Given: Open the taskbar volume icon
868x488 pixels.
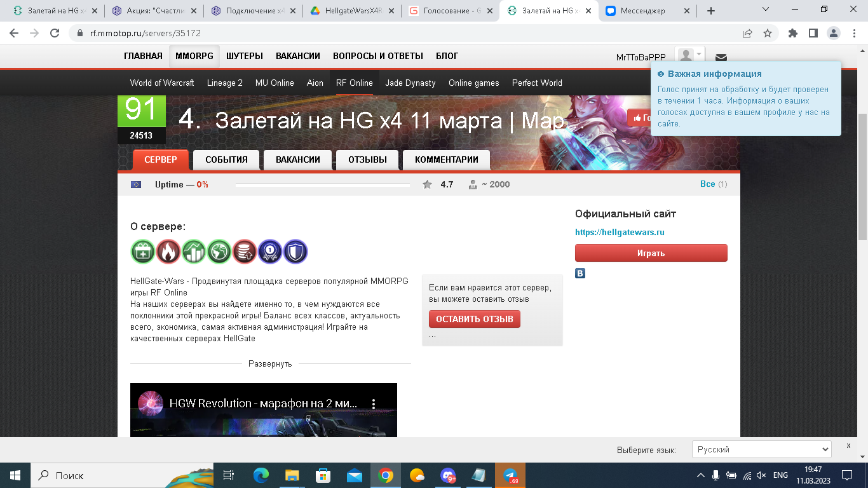Looking at the screenshot, I should click(762, 475).
